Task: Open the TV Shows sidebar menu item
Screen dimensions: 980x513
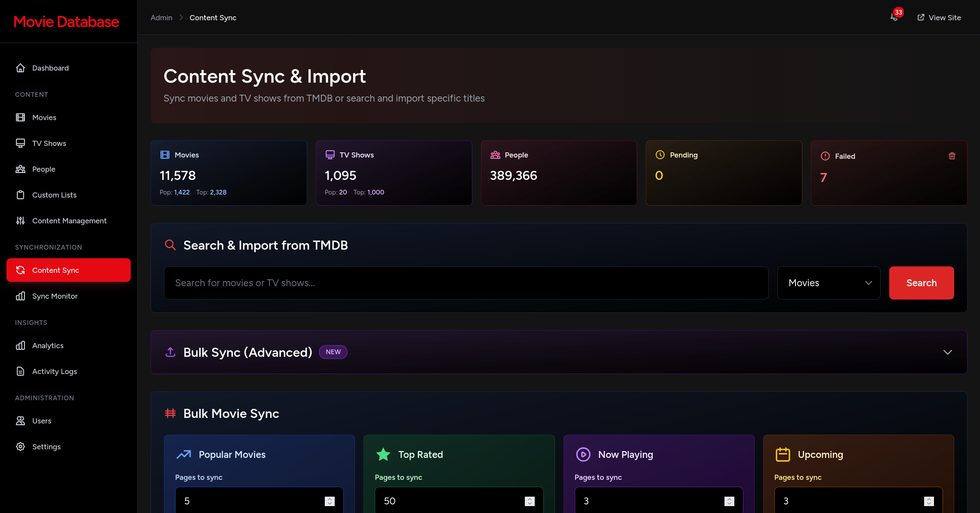Action: tap(49, 143)
